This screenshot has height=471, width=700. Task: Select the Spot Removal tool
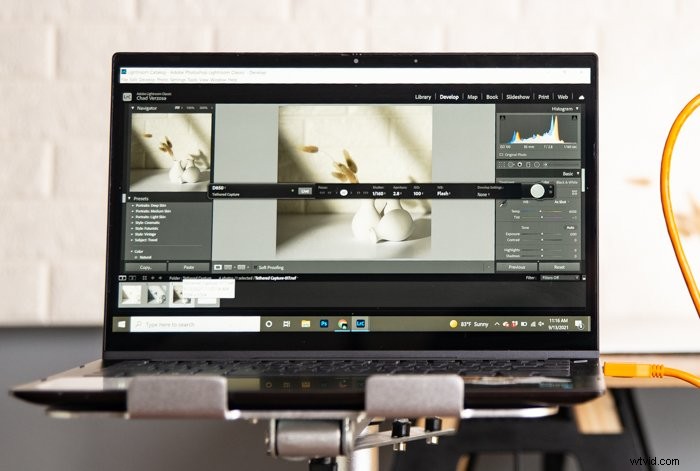click(511, 165)
